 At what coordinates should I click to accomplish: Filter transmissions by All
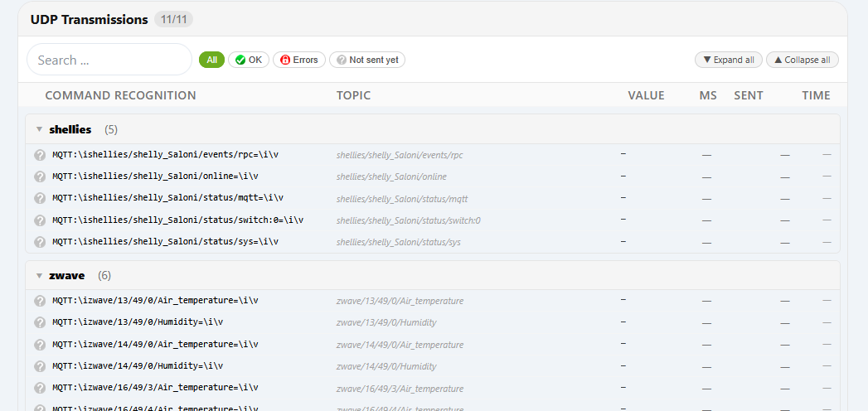[x=212, y=60]
